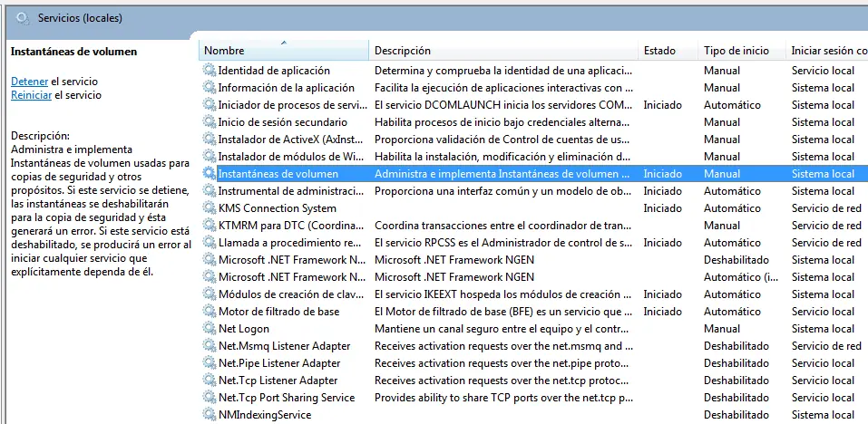Click gear icon beside Identidad de aplicación
868x424 pixels.
coord(210,70)
